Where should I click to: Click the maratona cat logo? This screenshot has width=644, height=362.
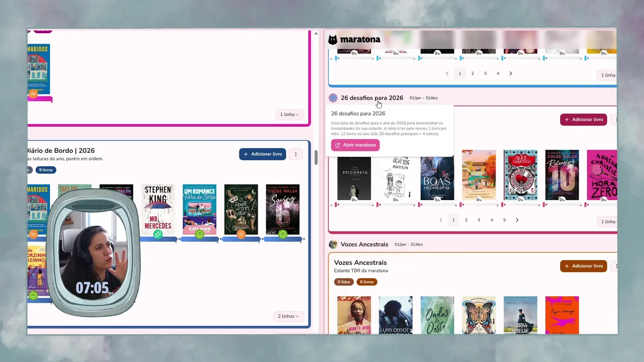click(333, 40)
